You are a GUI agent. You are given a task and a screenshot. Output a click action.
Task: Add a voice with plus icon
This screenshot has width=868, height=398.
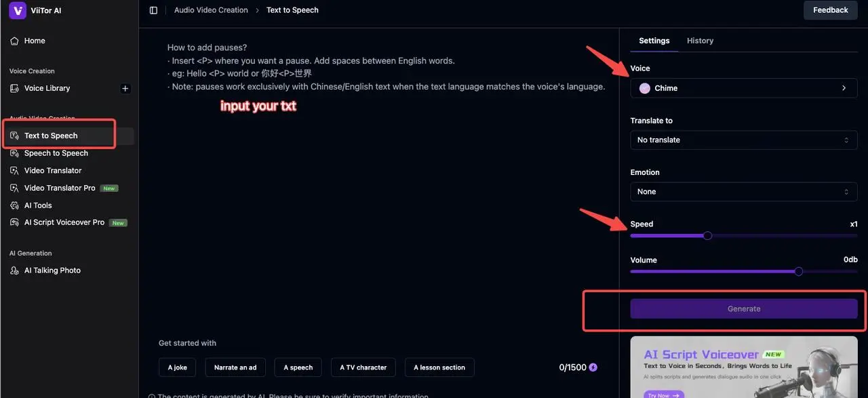click(x=125, y=88)
